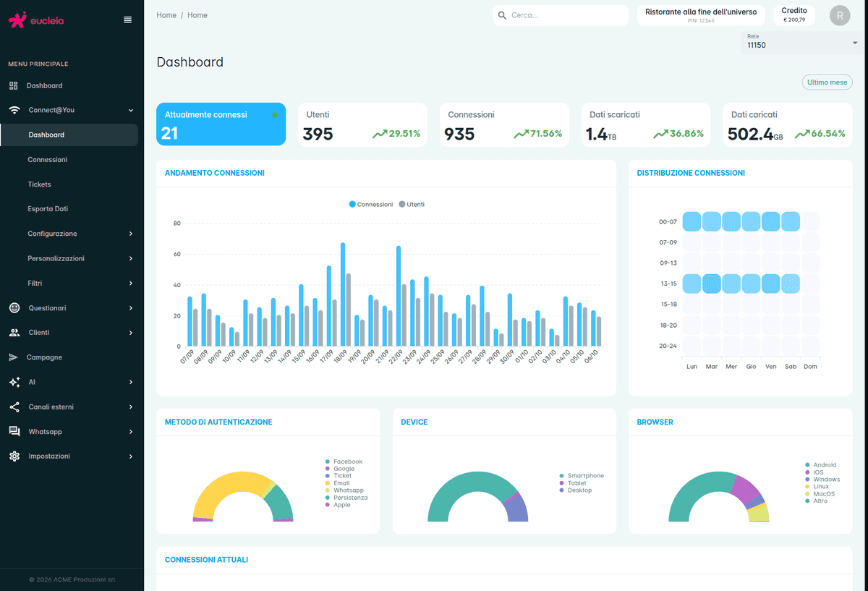Collapse the Connect@You menu chevron
The width and height of the screenshot is (868, 591).
pyautogui.click(x=131, y=111)
